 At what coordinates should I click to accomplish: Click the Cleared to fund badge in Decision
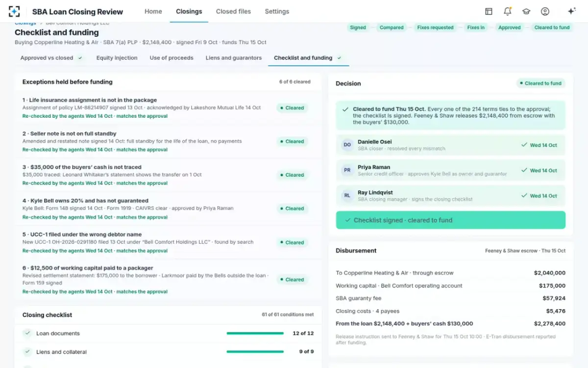(x=541, y=83)
